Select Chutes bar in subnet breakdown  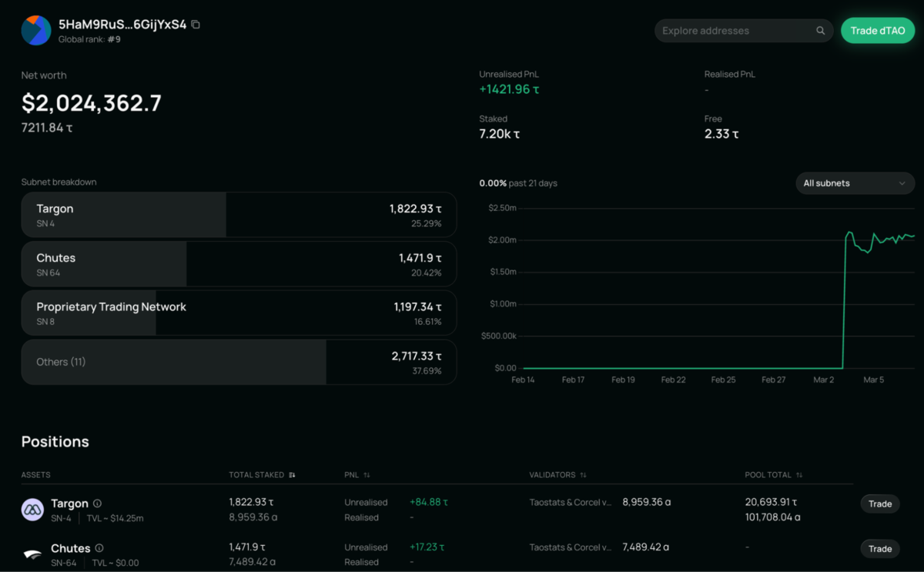pyautogui.click(x=239, y=264)
